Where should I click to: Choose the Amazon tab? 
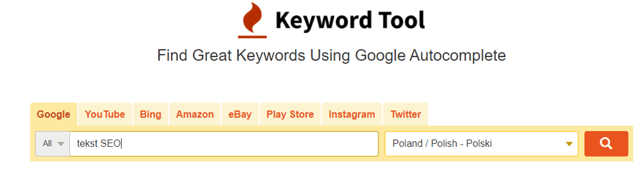click(x=195, y=114)
